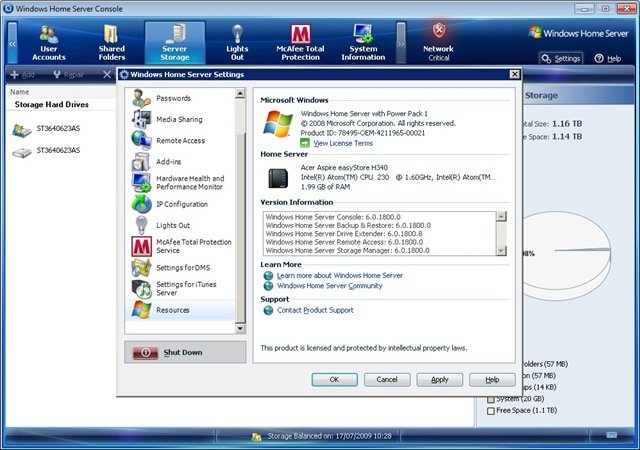Select Resources in the settings list
The image size is (640, 450).
click(180, 310)
